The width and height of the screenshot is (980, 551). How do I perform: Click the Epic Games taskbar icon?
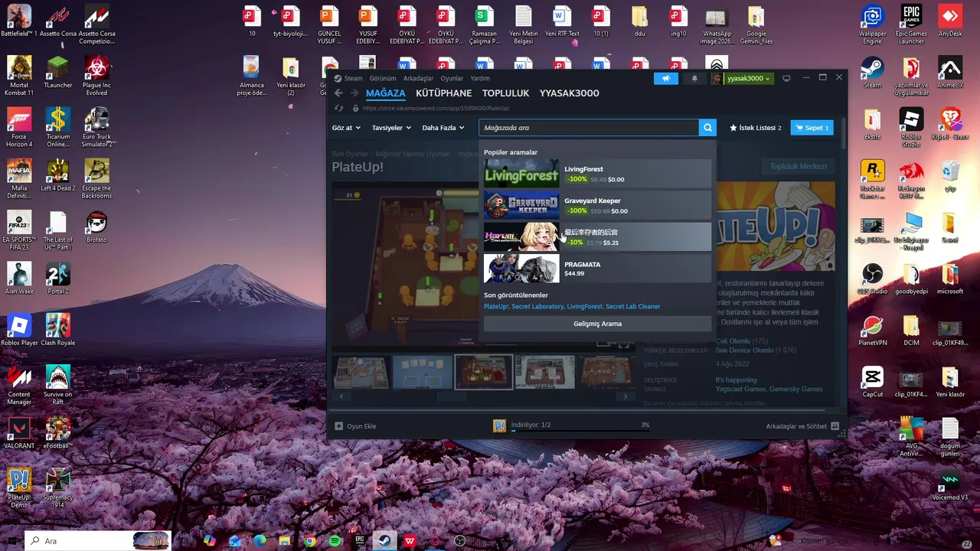pos(360,540)
